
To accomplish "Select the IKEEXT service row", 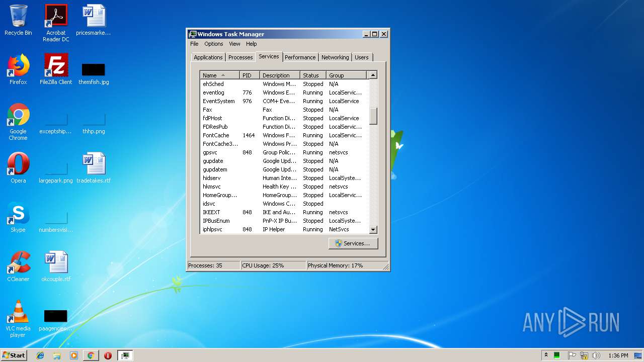I will [284, 212].
